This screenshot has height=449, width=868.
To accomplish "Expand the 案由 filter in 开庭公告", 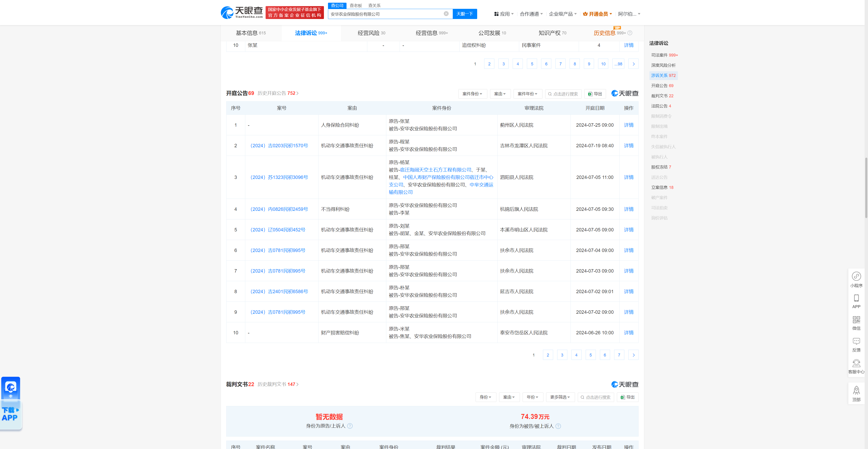I will [x=500, y=94].
